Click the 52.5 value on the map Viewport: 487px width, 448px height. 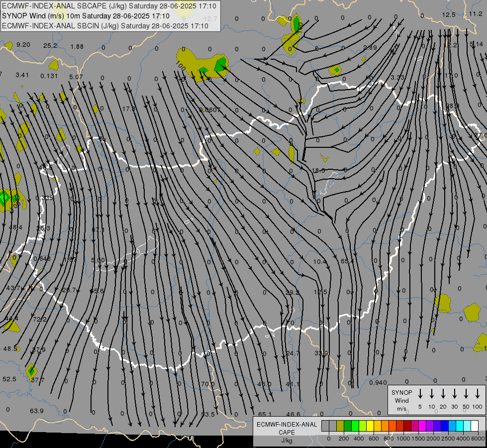point(9,379)
